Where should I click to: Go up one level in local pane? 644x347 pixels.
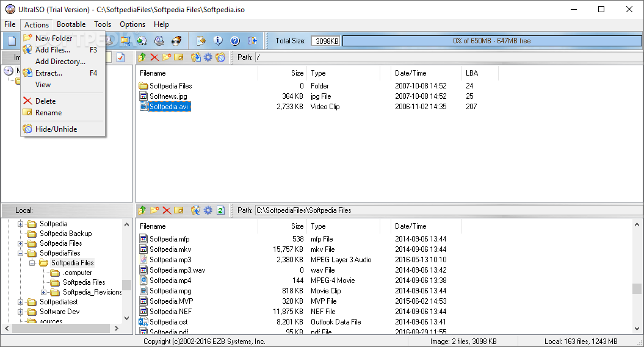point(142,210)
